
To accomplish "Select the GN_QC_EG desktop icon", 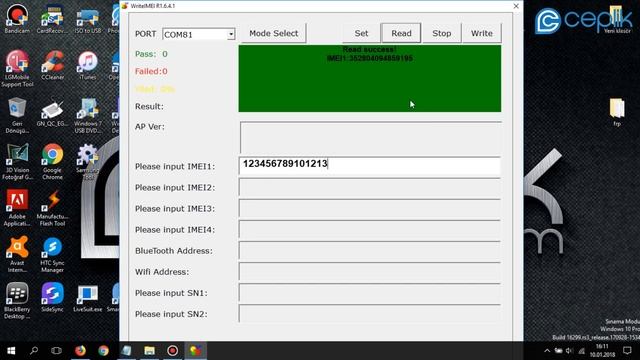I will coord(52,112).
